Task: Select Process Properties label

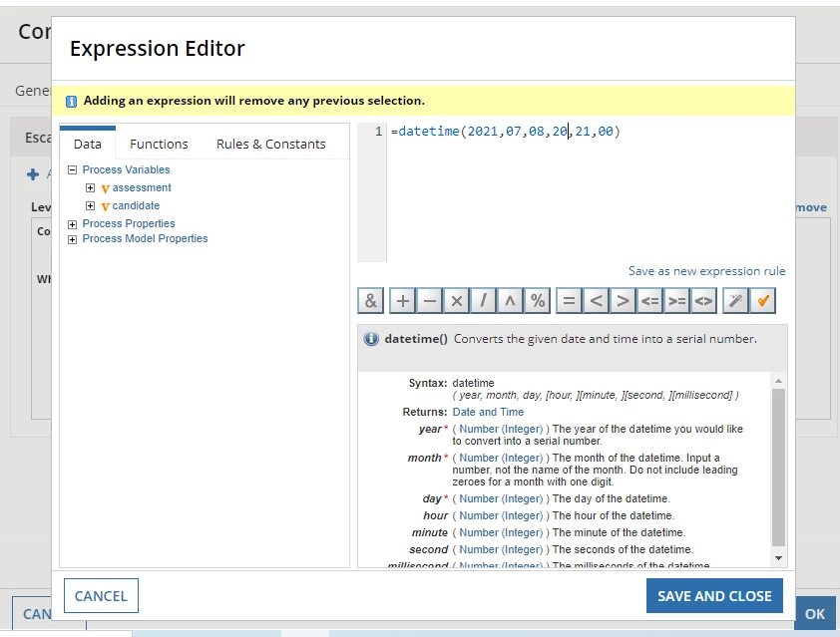Action: click(129, 223)
